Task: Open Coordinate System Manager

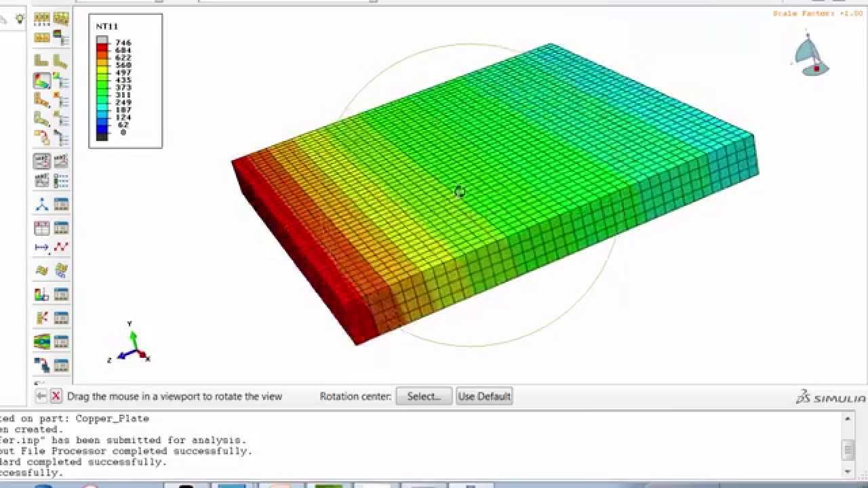Action: point(60,205)
